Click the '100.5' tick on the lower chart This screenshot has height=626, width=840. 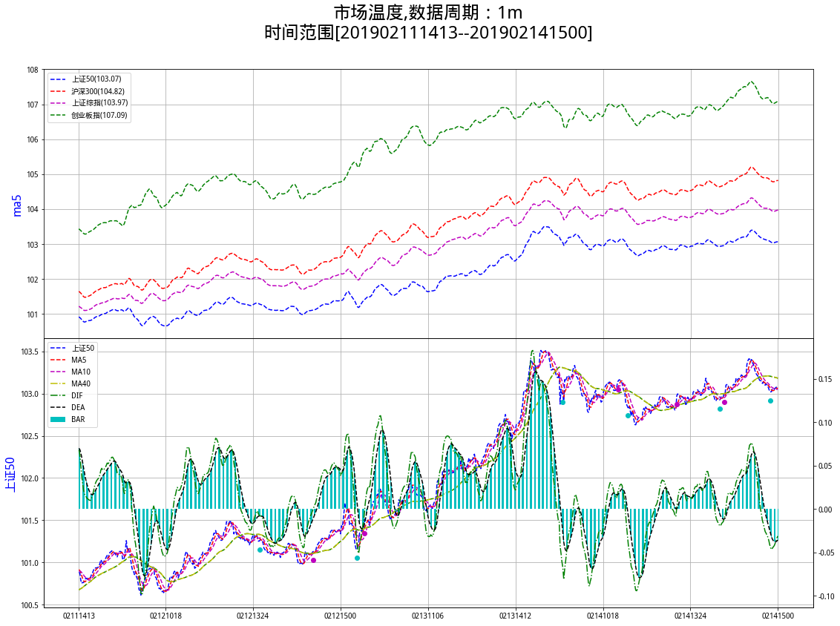point(30,605)
